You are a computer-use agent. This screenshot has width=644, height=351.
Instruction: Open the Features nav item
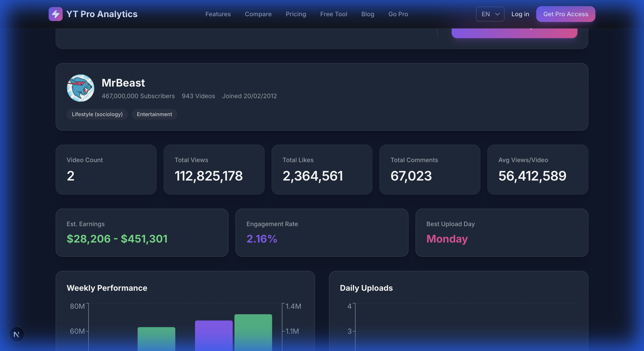pos(218,14)
